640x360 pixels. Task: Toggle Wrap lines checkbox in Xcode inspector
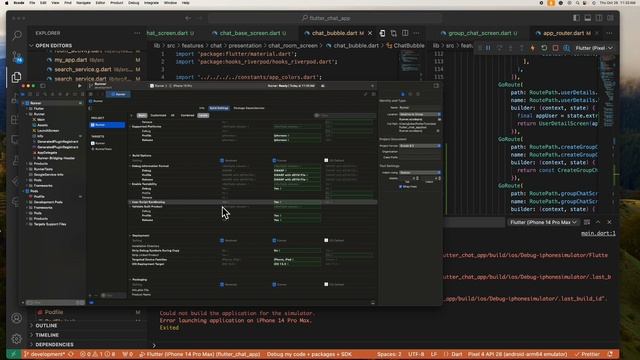(401, 187)
